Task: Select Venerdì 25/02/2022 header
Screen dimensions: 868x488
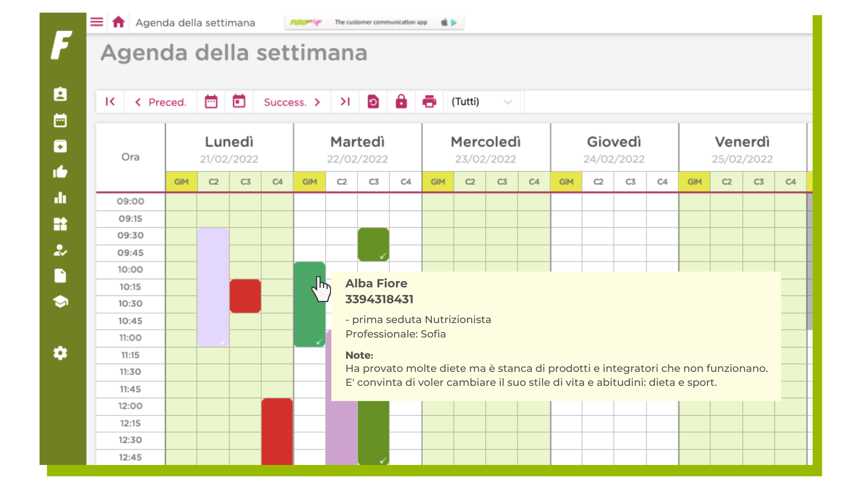Action: (742, 148)
